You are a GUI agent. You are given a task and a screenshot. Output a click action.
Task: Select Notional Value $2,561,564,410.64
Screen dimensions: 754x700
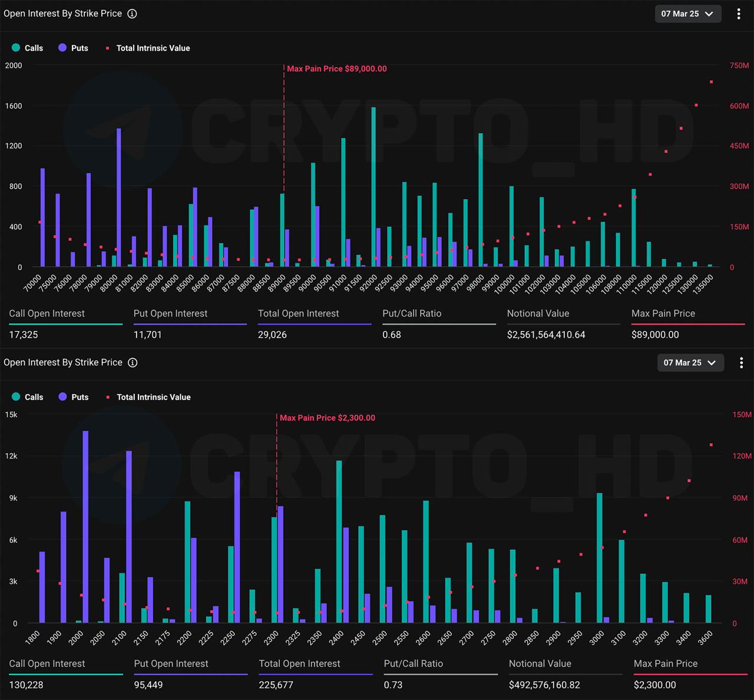click(x=546, y=334)
